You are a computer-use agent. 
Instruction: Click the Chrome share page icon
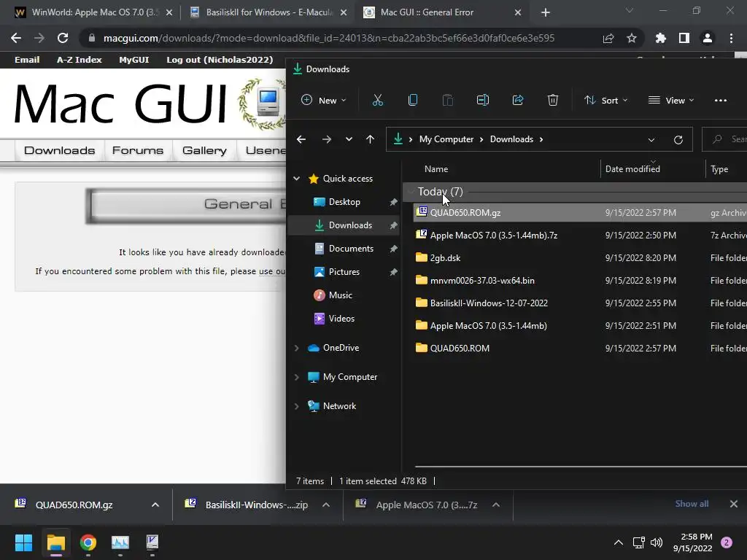click(608, 38)
